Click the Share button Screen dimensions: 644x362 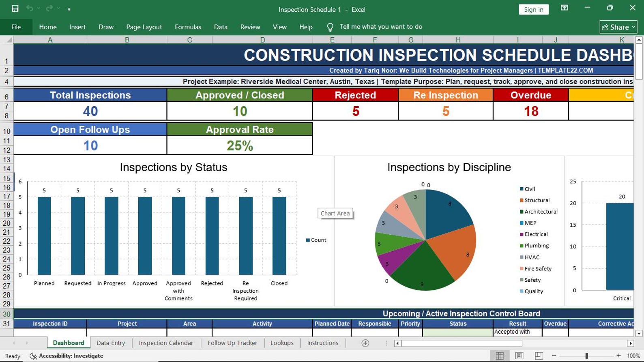point(618,27)
